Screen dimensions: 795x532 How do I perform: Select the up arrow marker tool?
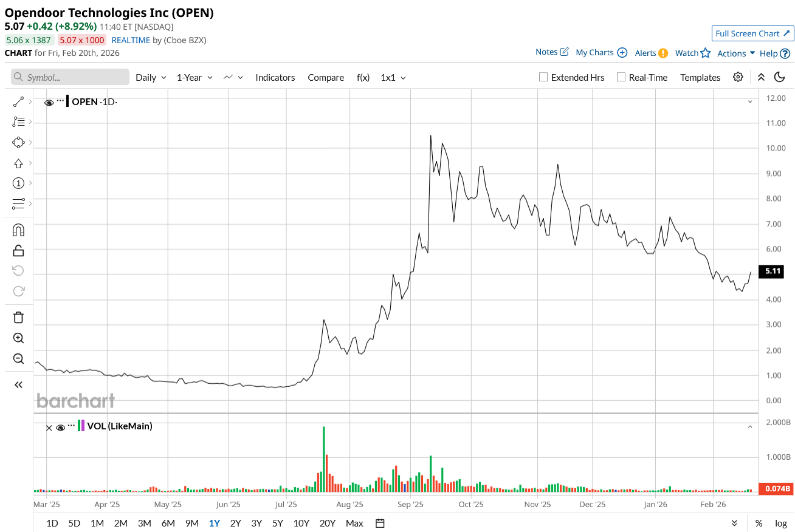pos(18,163)
